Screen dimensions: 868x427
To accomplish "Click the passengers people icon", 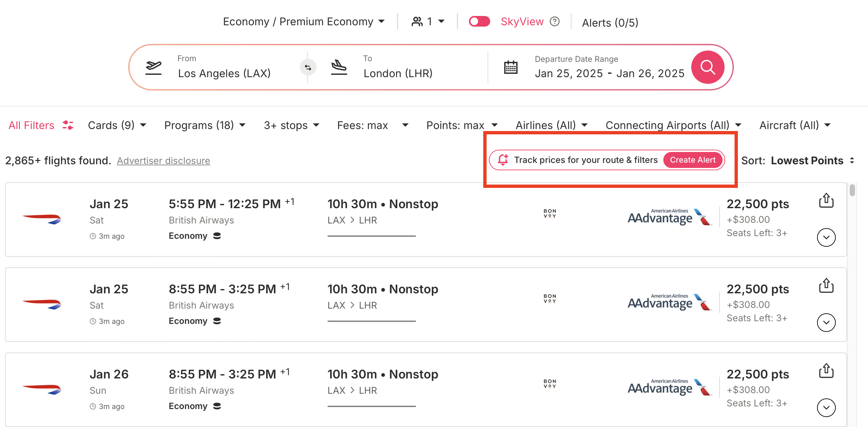I will pyautogui.click(x=417, y=22).
